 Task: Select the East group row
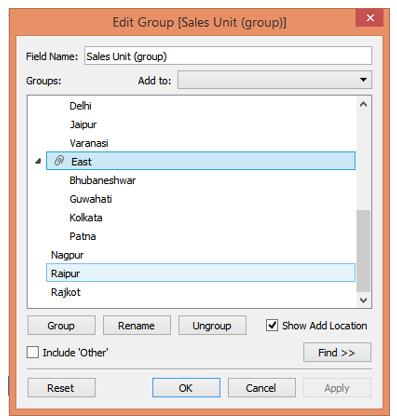[201, 161]
